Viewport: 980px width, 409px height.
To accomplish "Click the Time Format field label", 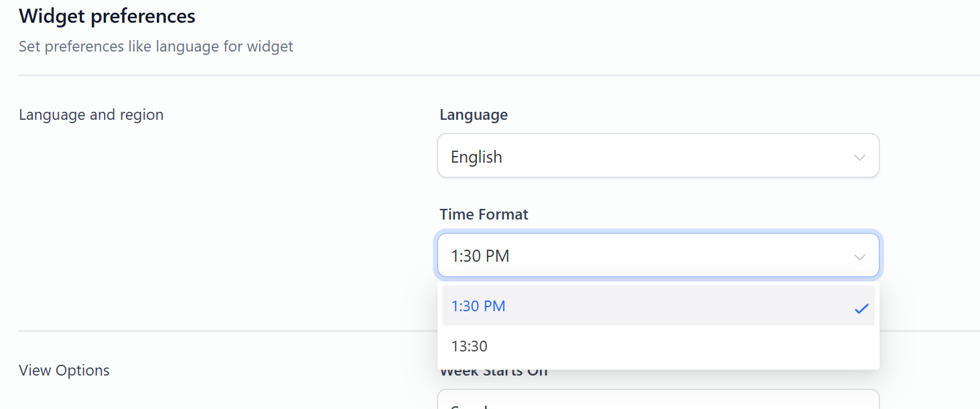I will (484, 214).
